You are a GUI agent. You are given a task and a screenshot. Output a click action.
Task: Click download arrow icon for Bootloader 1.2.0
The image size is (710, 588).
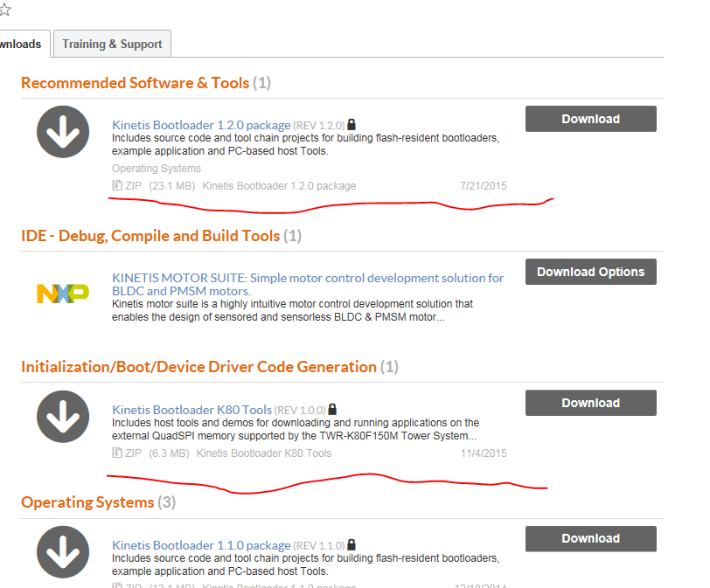coord(63,132)
